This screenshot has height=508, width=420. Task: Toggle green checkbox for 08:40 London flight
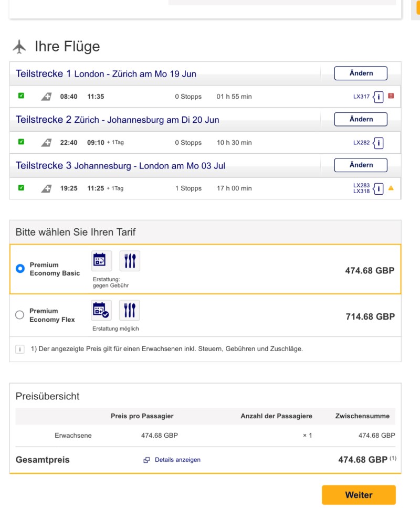tap(21, 96)
